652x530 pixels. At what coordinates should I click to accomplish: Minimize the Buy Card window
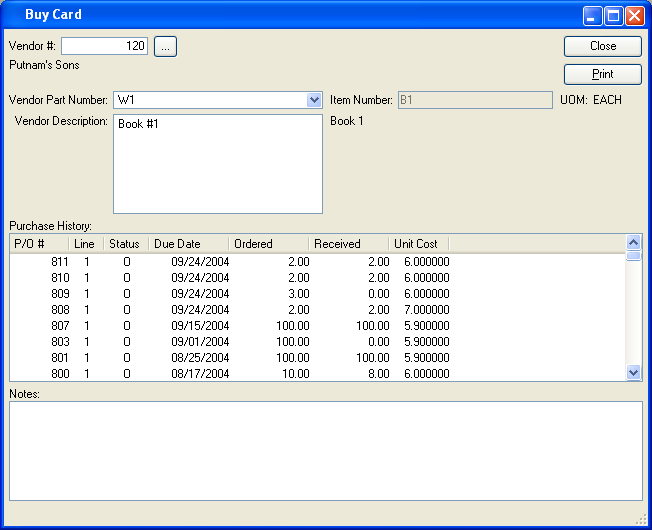pos(593,15)
